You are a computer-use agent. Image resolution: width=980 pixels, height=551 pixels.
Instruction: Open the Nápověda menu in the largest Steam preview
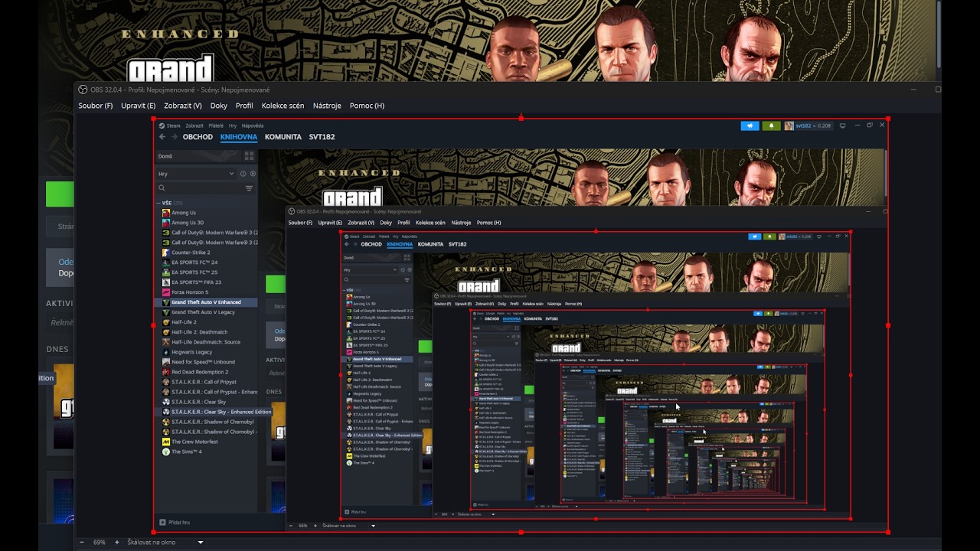click(253, 126)
